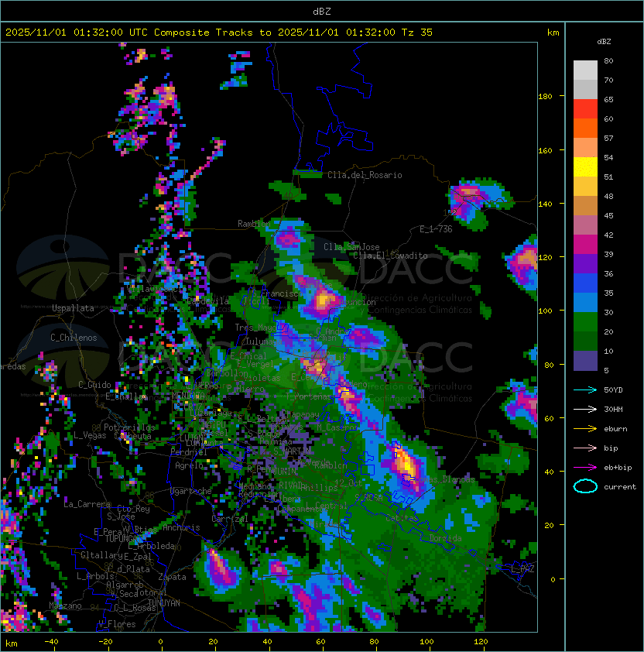Pick the magenta 42 dBZ legend swatch
Image resolution: width=644 pixels, height=652 pixels.
[585, 245]
